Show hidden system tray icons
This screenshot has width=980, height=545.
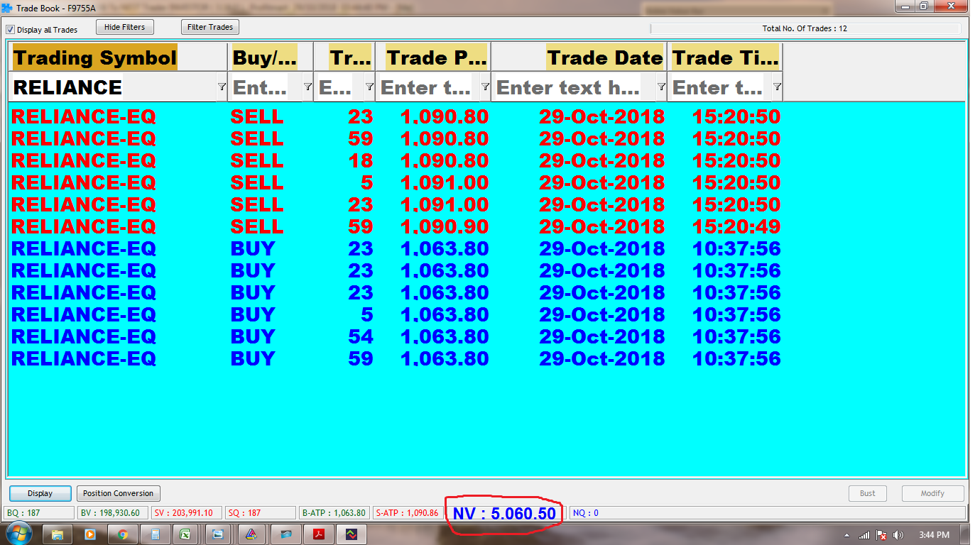(847, 535)
